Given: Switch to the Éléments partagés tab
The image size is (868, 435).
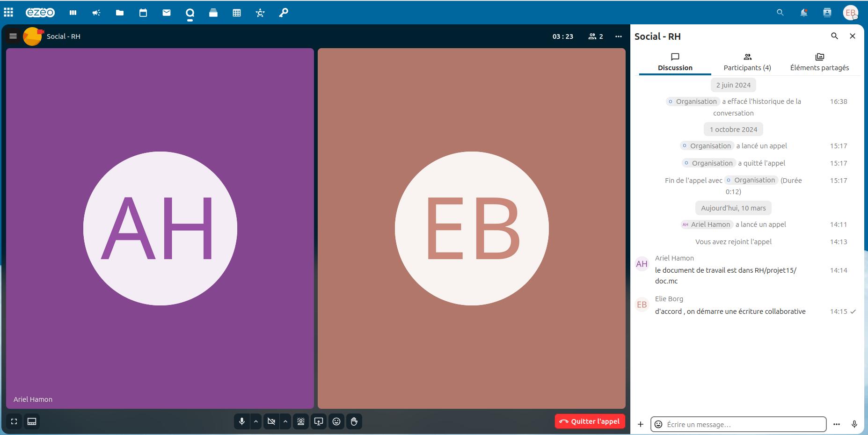Looking at the screenshot, I should [819, 62].
